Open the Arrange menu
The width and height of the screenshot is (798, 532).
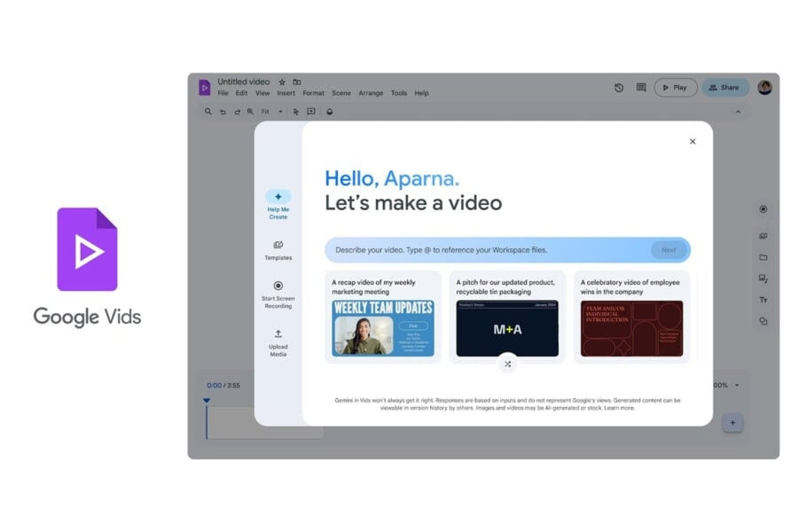[371, 93]
